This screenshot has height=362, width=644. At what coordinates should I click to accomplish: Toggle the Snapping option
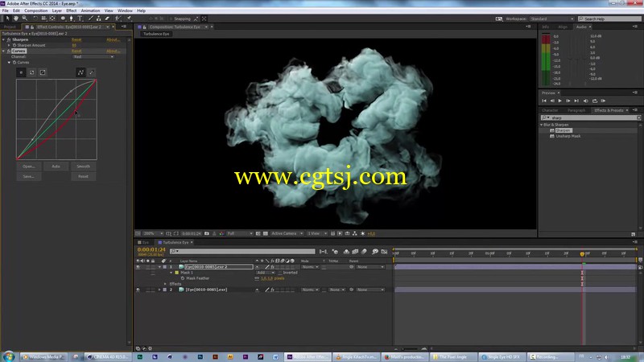coord(171,19)
